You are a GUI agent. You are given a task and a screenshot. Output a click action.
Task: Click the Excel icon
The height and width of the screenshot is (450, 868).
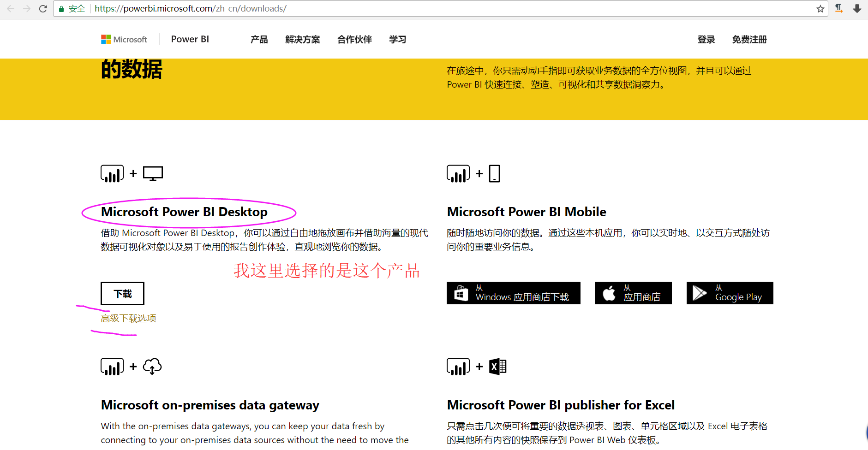497,367
